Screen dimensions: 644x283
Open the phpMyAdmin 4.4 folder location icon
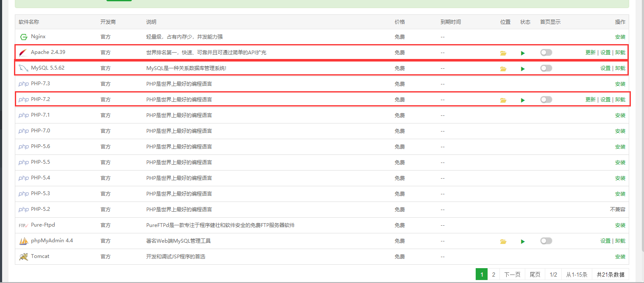(x=503, y=241)
